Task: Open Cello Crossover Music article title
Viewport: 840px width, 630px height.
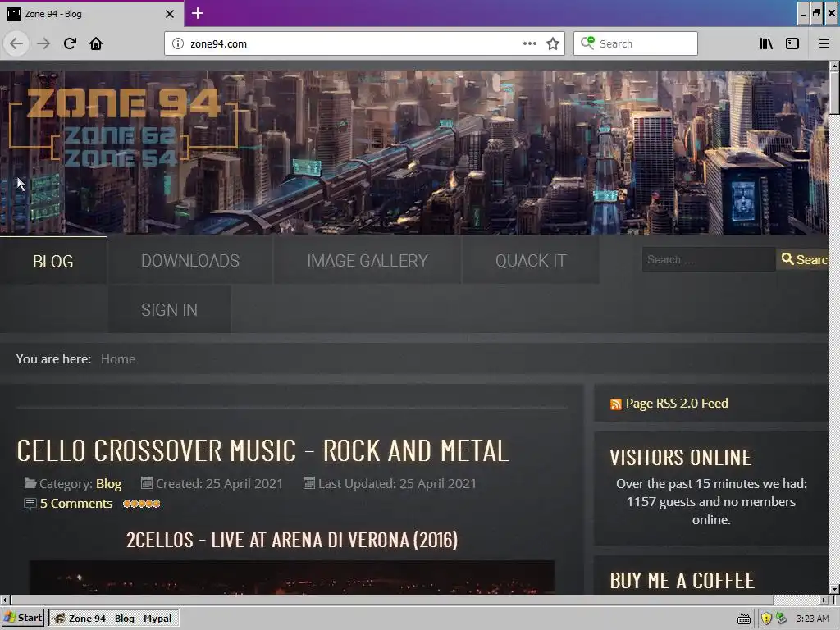Action: pos(262,450)
